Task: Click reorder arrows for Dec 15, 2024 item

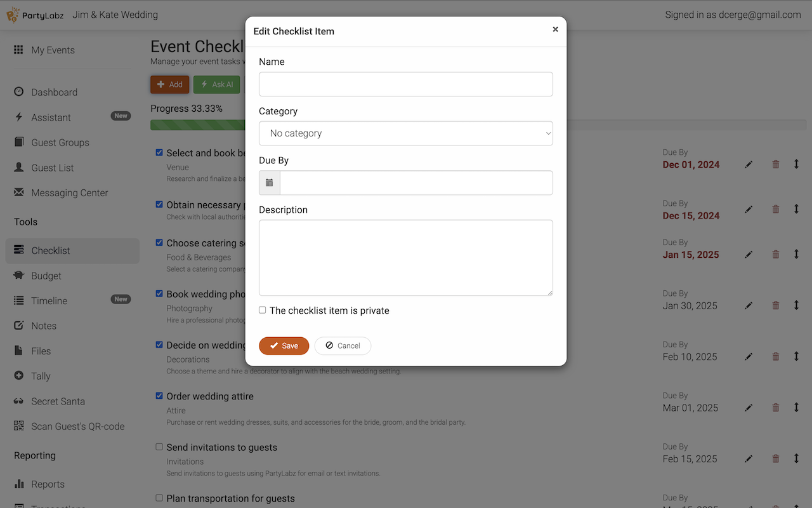Action: pyautogui.click(x=796, y=209)
